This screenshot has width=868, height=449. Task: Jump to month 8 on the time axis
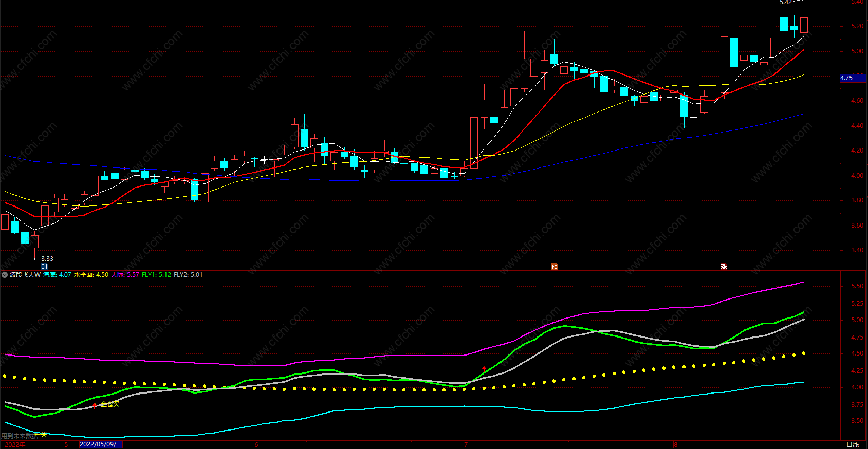point(675,445)
